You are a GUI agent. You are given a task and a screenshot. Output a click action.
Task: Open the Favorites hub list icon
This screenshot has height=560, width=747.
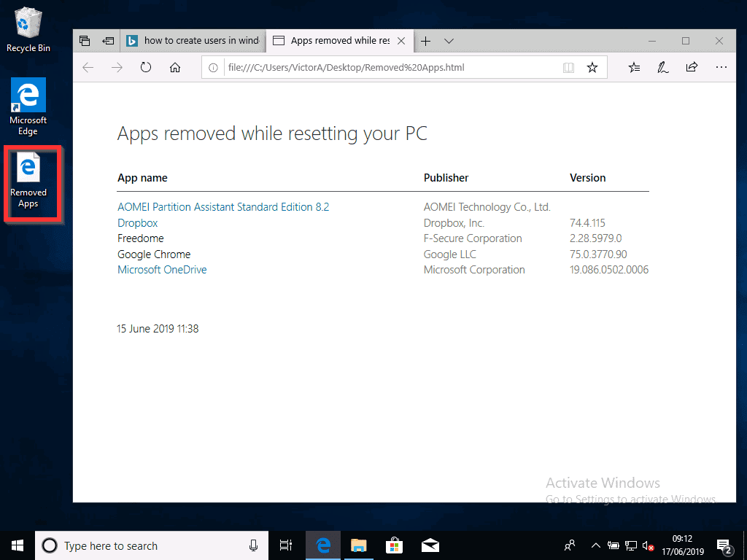click(x=634, y=68)
